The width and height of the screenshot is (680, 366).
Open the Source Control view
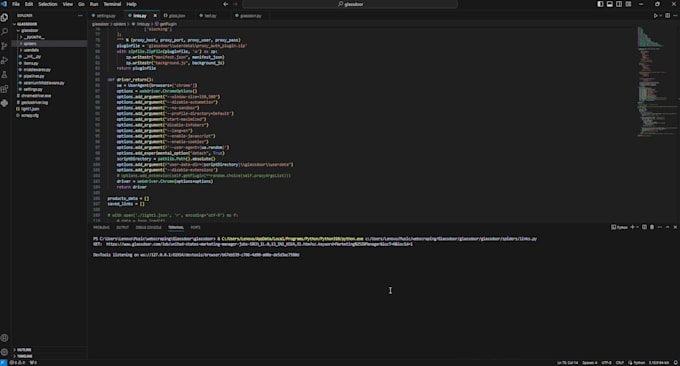(5, 46)
